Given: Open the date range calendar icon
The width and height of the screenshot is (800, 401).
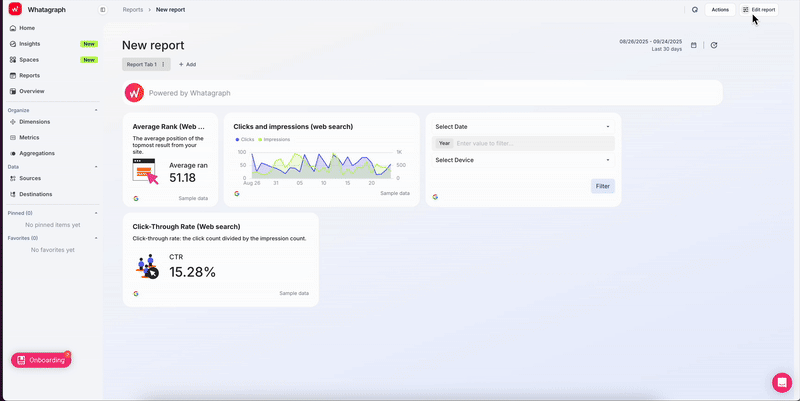Looking at the screenshot, I should 693,45.
